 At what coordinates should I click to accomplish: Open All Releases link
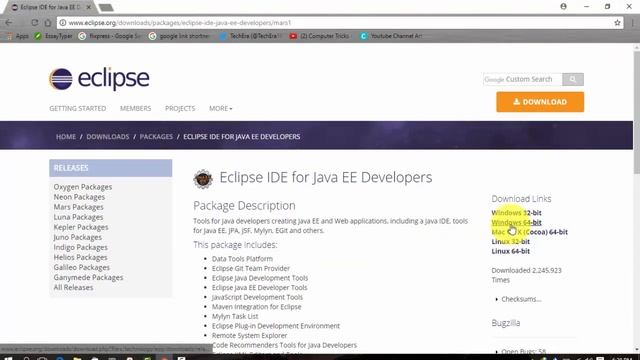(73, 287)
